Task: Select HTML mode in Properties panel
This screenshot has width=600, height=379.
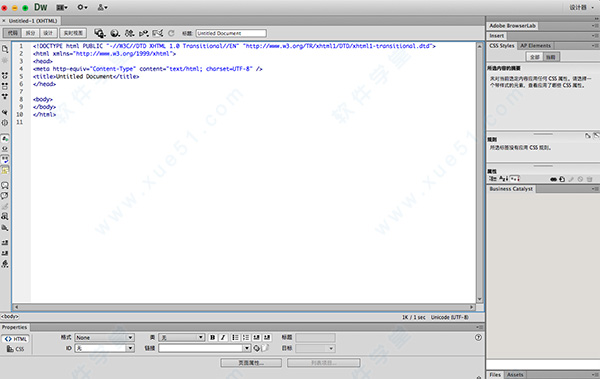Action: point(16,339)
